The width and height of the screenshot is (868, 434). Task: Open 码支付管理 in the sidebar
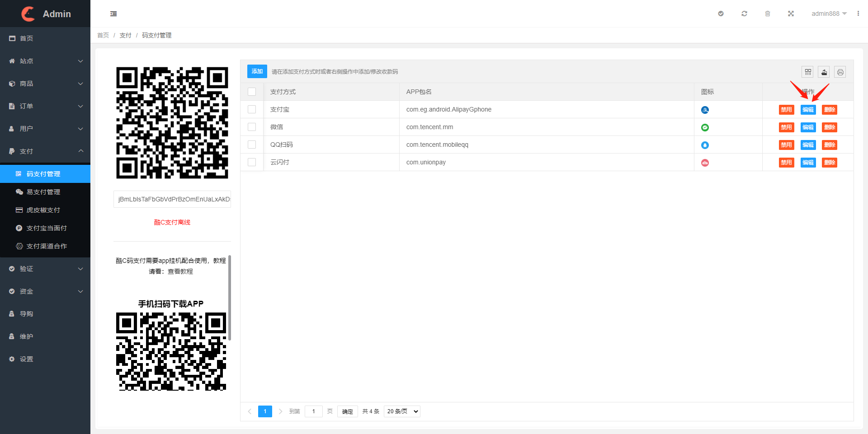pyautogui.click(x=45, y=174)
